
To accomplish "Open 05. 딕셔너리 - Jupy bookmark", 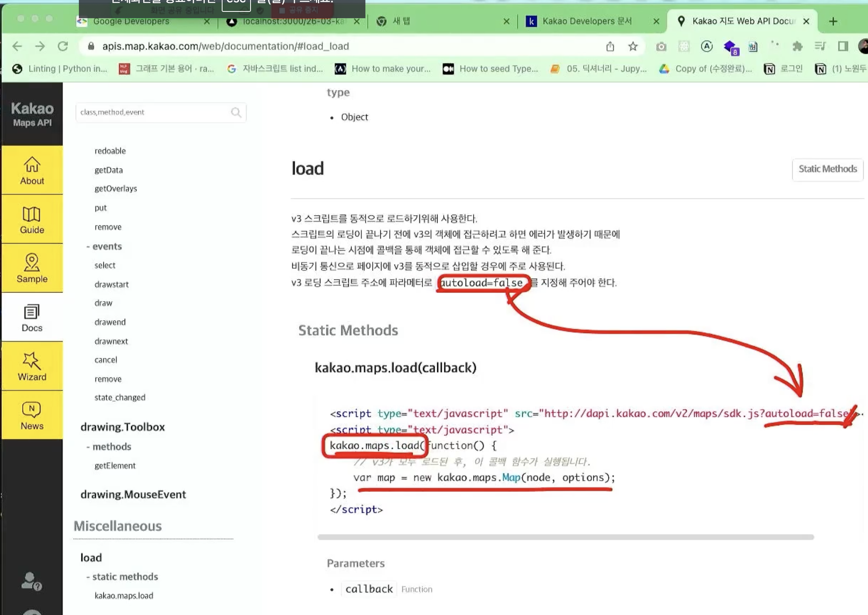I will tap(599, 69).
